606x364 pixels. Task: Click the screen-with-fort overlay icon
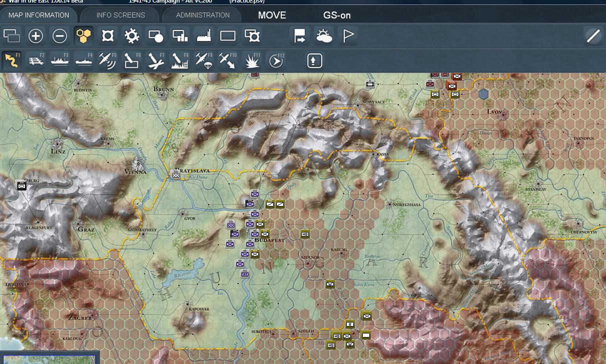click(252, 35)
